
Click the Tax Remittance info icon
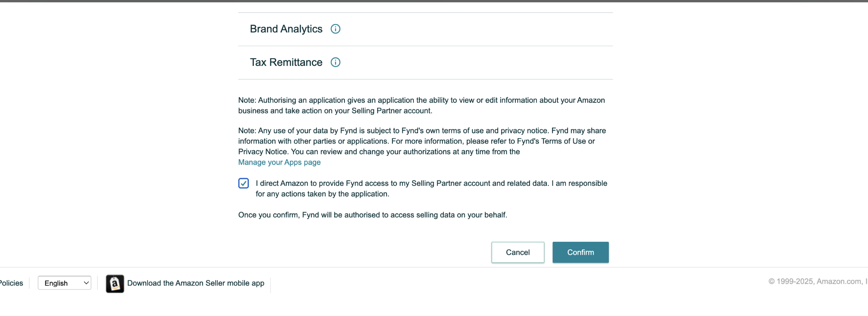click(335, 62)
